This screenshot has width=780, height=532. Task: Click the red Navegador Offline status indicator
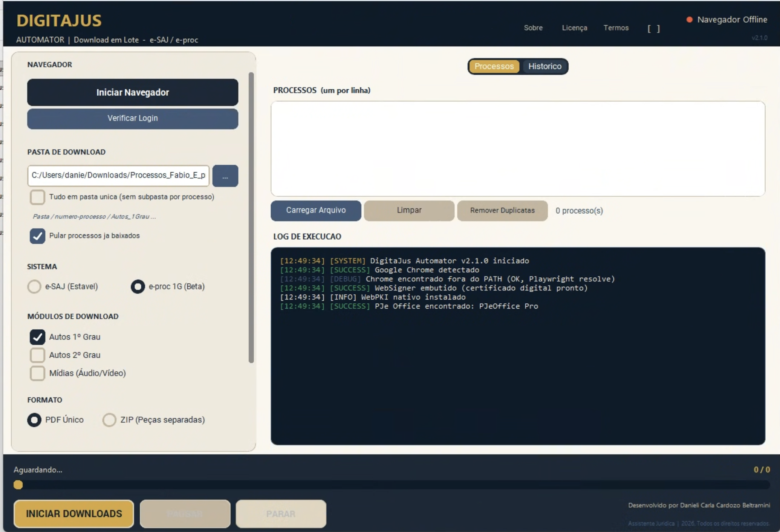point(689,20)
